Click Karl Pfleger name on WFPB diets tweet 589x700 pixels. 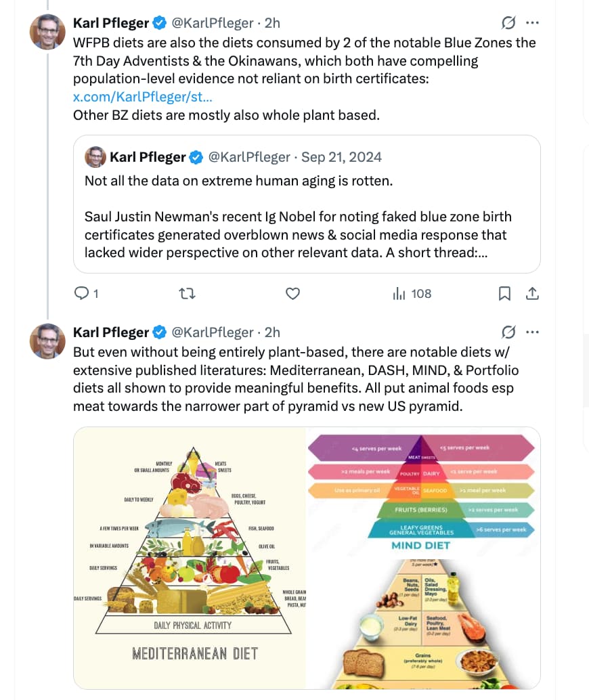tap(111, 23)
